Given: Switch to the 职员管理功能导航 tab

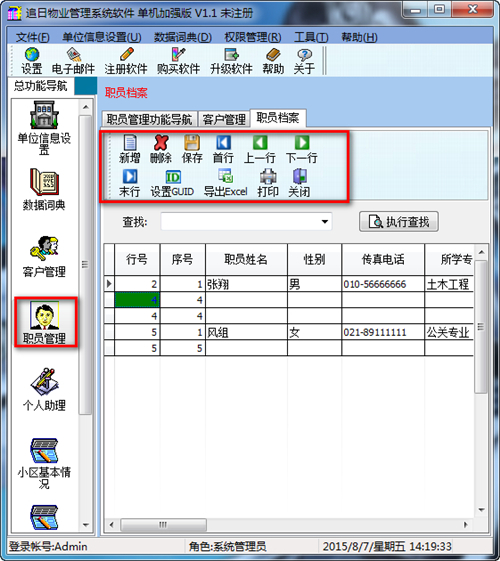Looking at the screenshot, I should point(149,119).
